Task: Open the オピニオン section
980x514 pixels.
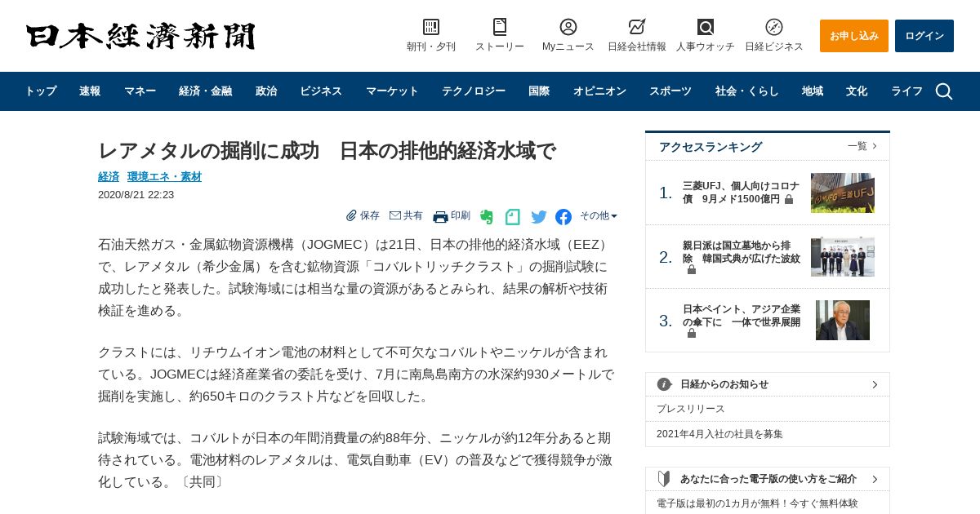Action: [599, 91]
